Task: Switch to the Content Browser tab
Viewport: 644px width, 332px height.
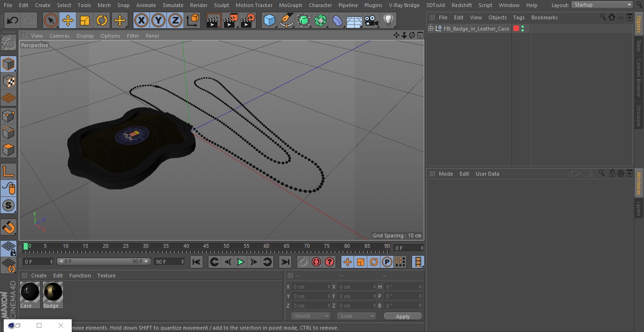Action: [x=639, y=78]
